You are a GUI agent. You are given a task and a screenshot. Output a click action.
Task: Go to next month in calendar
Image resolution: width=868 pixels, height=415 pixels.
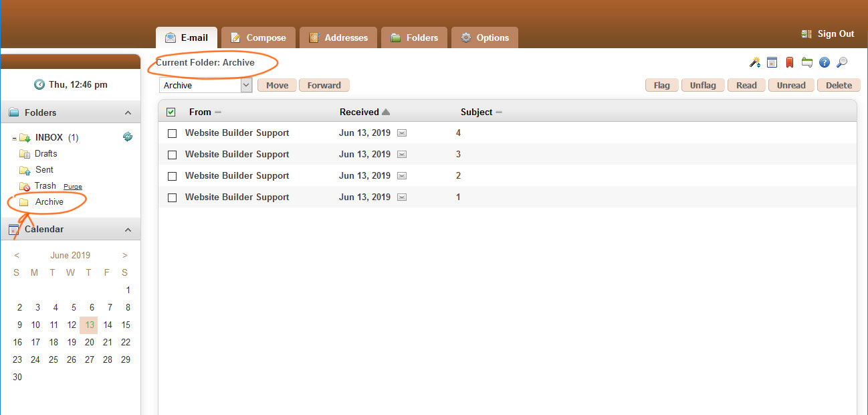coord(125,255)
